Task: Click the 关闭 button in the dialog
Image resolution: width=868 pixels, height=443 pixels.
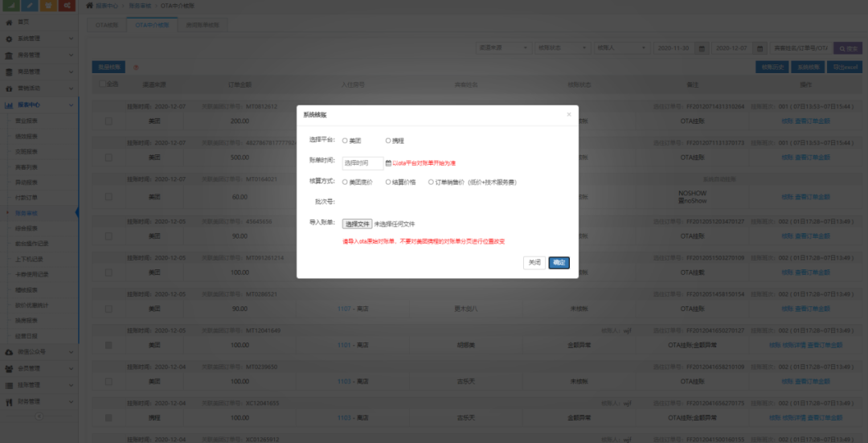Action: tap(534, 262)
